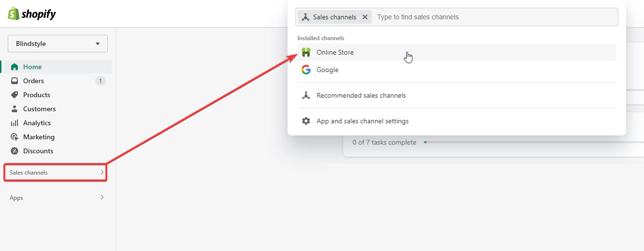
Task: Click the Recommended sales channels network icon
Action: tap(306, 95)
